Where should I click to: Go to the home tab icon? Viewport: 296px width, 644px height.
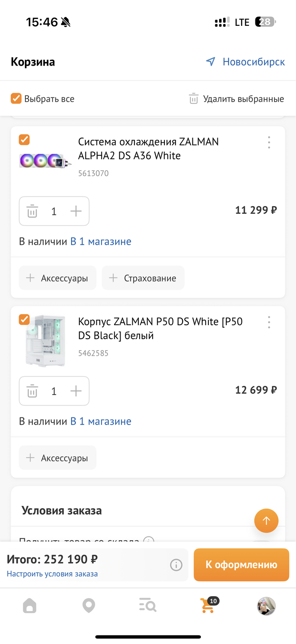30,606
